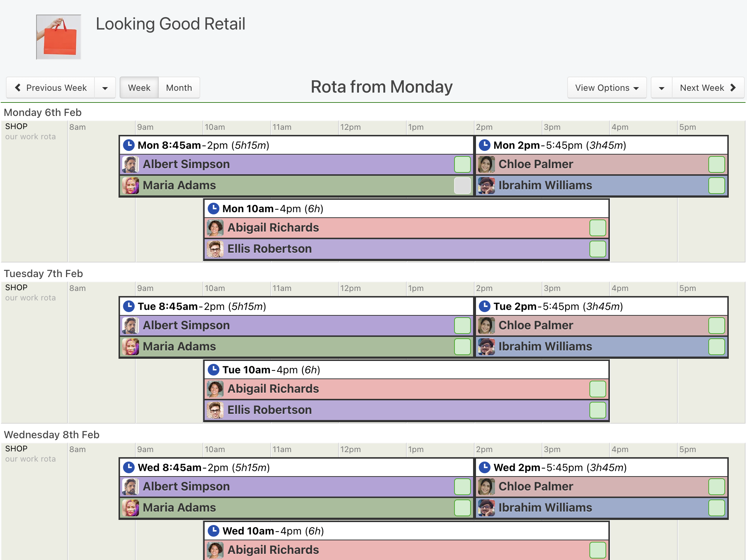Viewport: 747px width, 560px height.
Task: Click Chloe Palmer's avatar on Monday
Action: coord(487,164)
